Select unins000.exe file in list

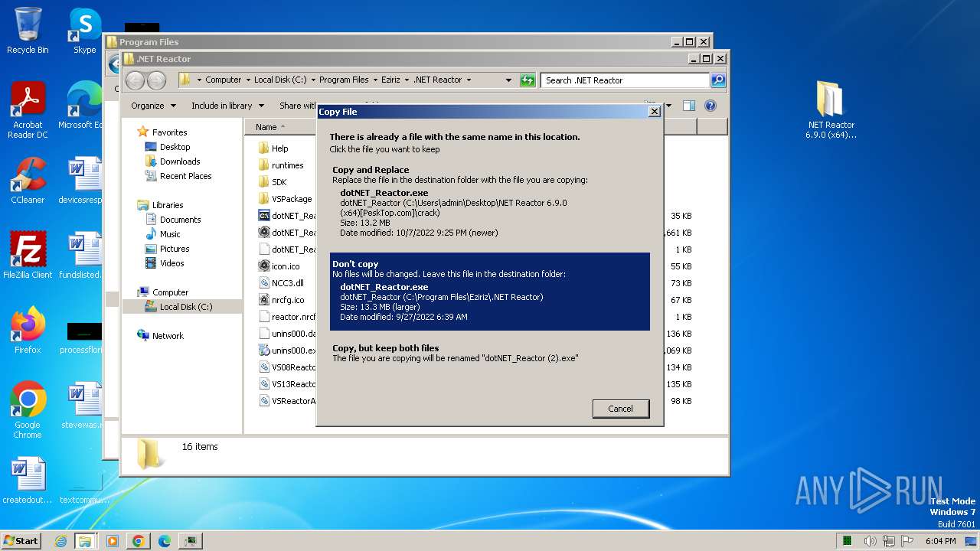(287, 350)
